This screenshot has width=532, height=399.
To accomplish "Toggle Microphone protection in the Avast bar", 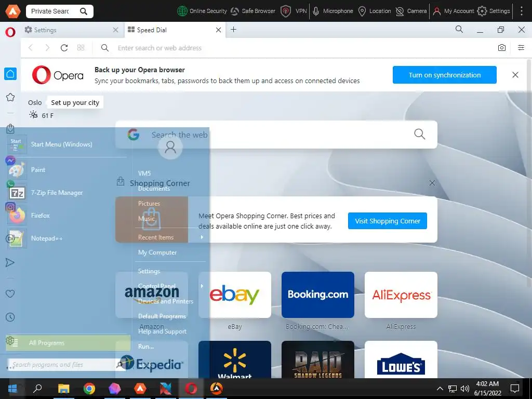I will tap(332, 11).
